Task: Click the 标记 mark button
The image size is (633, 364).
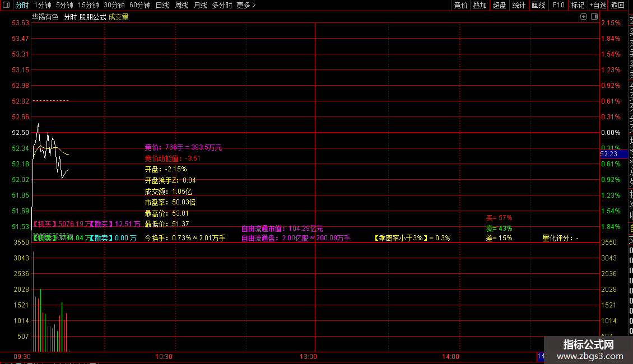Action: click(578, 5)
